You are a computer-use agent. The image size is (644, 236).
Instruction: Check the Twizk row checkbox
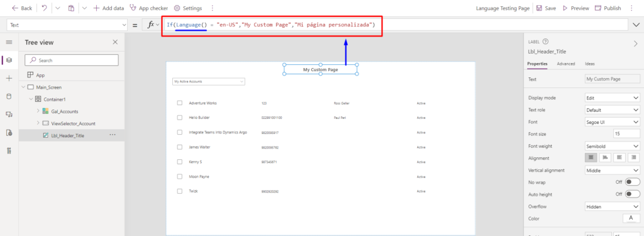click(179, 191)
